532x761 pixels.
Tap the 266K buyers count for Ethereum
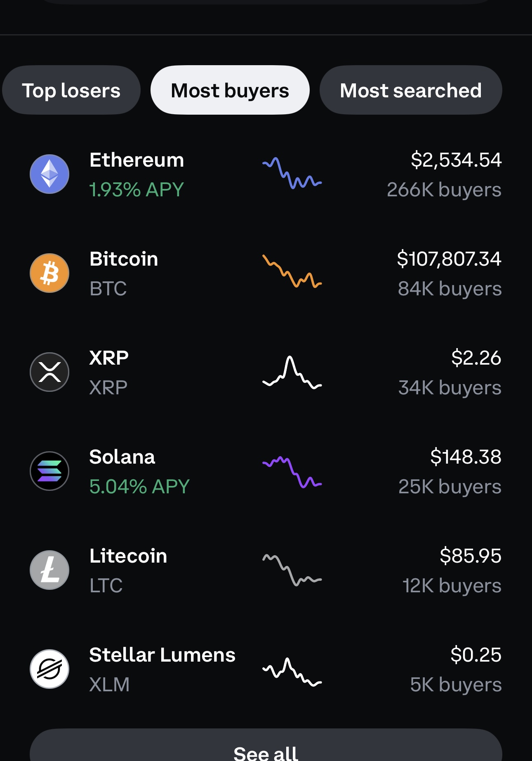(x=444, y=190)
